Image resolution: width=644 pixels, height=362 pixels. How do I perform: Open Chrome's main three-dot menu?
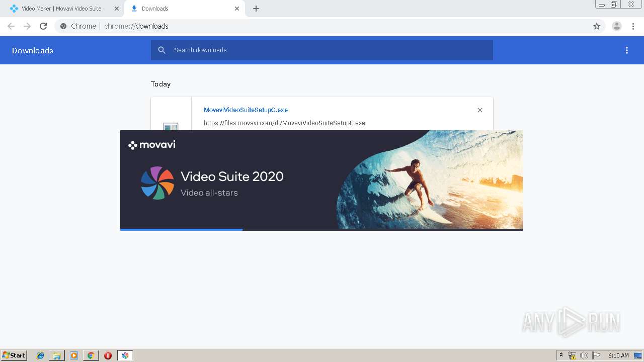pos(633,26)
